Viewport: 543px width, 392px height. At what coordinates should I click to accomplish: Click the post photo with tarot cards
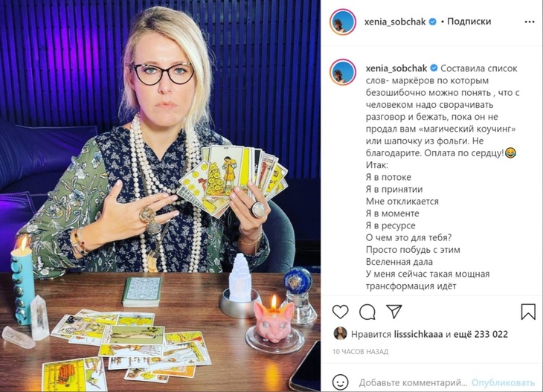tap(160, 196)
